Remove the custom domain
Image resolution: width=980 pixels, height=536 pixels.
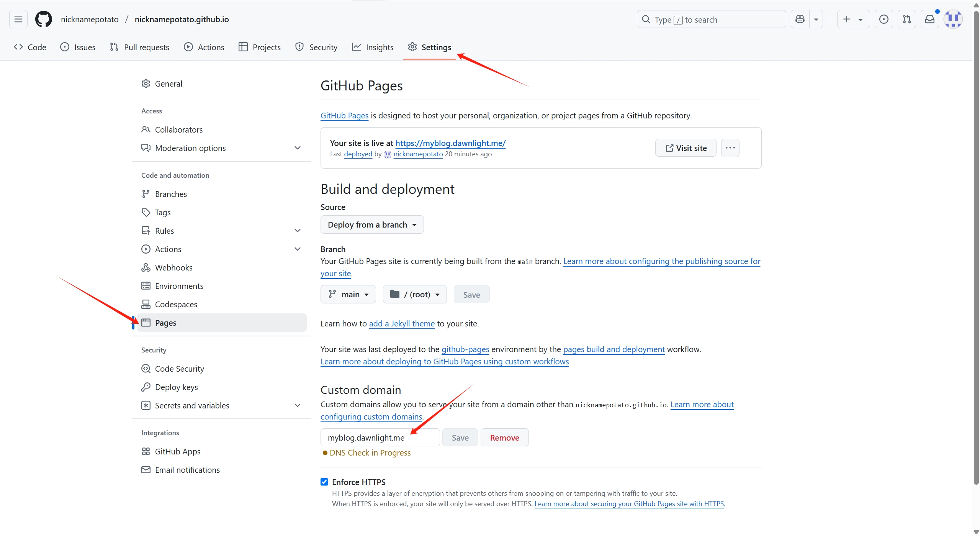[504, 438]
